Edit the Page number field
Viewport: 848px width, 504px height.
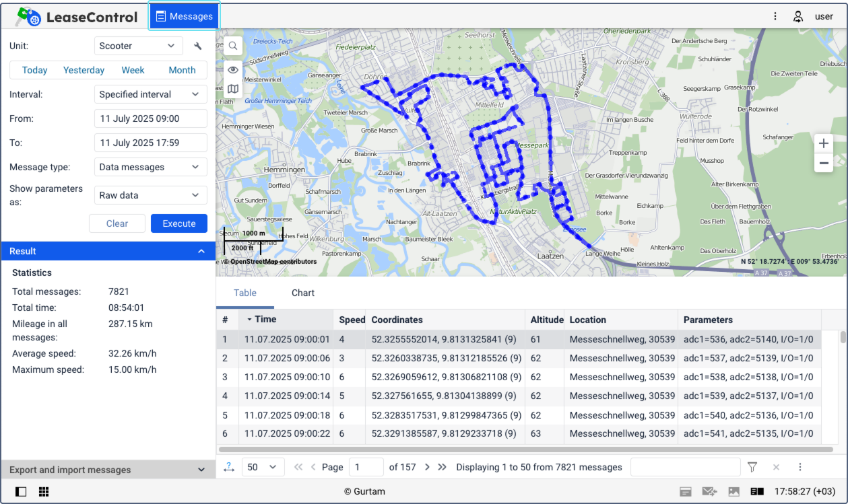pos(367,467)
